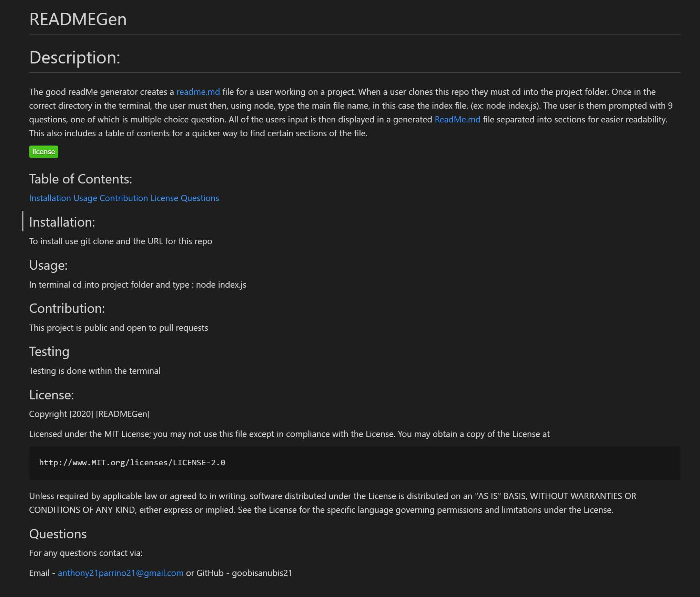
Task: Click the Questions section heading
Action: click(58, 534)
